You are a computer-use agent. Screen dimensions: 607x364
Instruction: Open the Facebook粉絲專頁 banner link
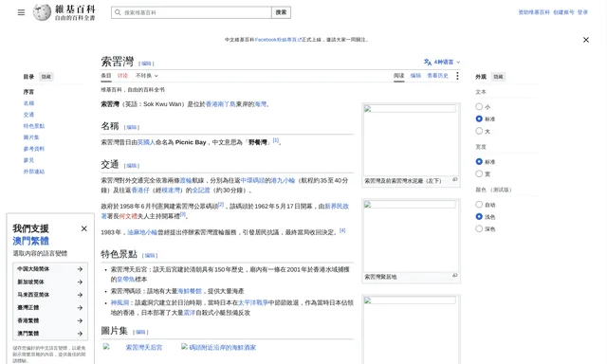tap(278, 40)
